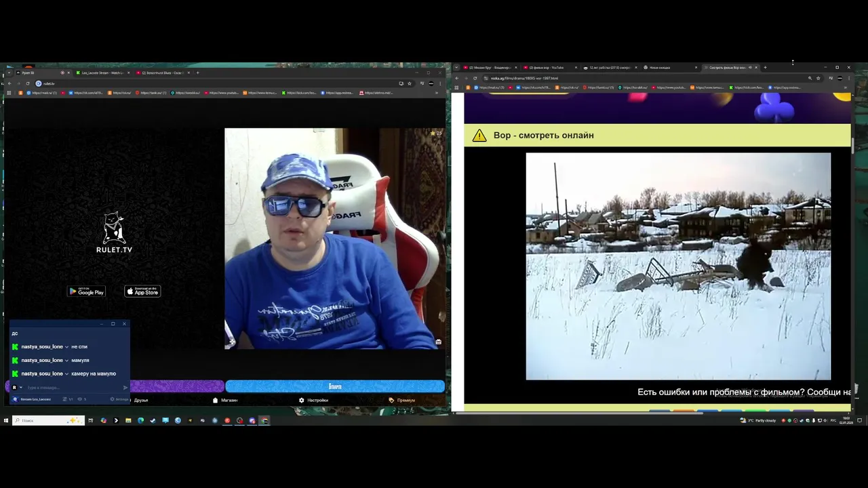Click the blue start button under webcam
The width and height of the screenshot is (868, 488).
[335, 386]
